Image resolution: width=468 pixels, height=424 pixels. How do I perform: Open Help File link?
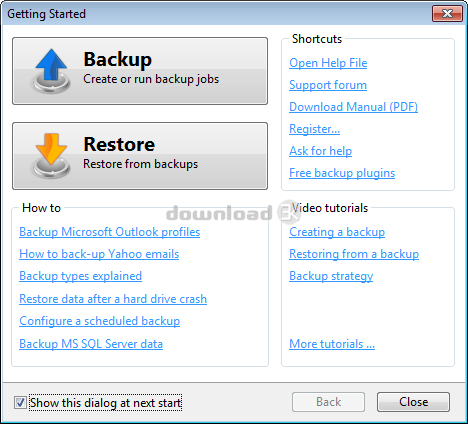point(328,63)
